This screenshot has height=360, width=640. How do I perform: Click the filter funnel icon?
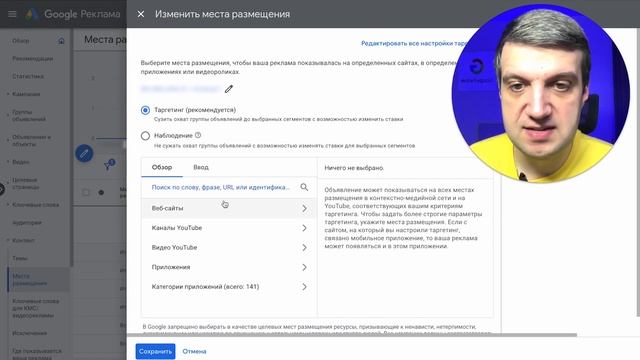(x=109, y=164)
